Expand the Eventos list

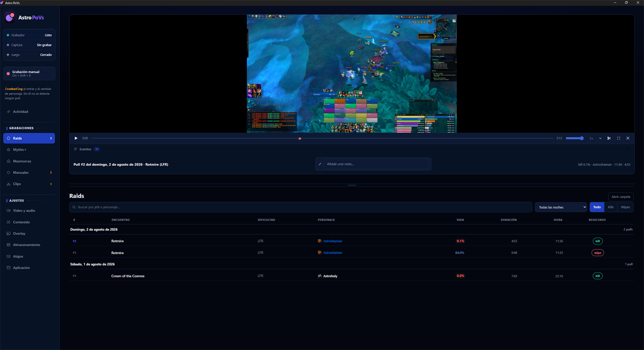click(x=85, y=149)
